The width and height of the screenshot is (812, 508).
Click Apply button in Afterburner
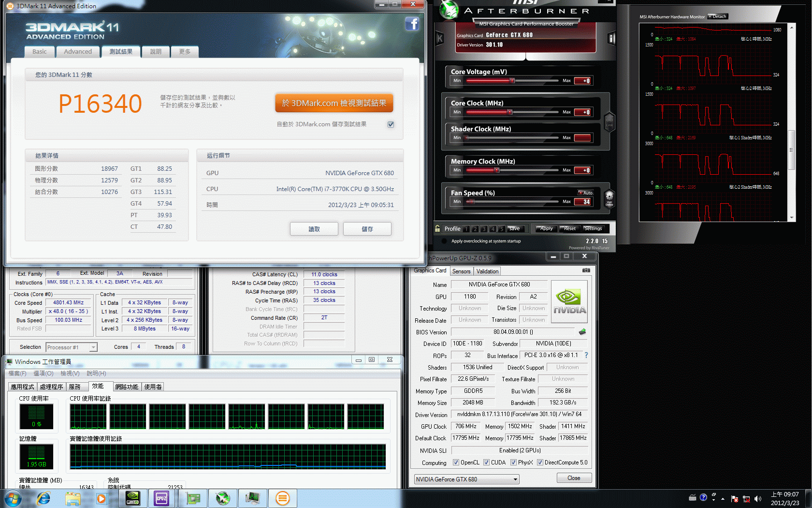click(x=546, y=229)
